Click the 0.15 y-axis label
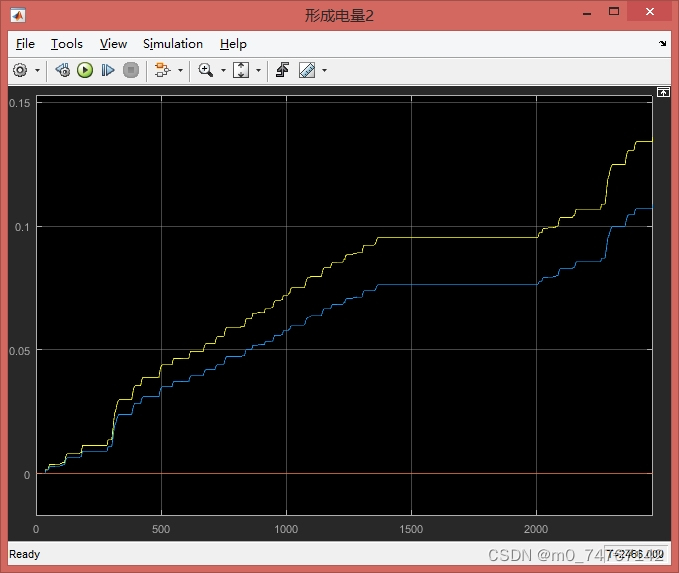The height and width of the screenshot is (573, 679). (x=19, y=103)
